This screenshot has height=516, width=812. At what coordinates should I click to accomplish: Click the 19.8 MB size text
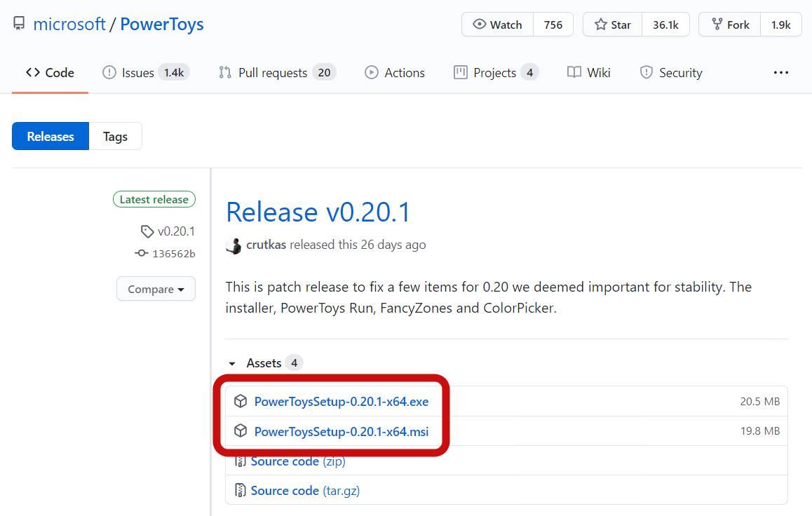tap(759, 431)
